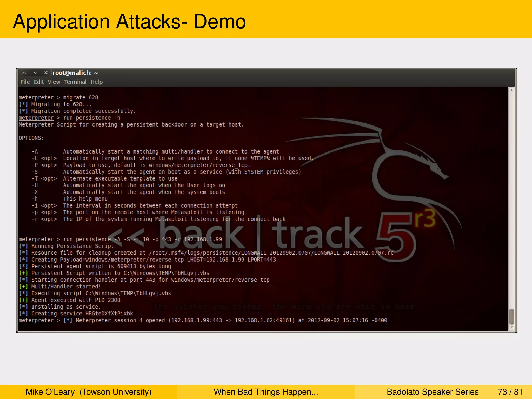Viewport: 532px width, 399px height.
Task: Click 'Starting connection handler at port 443' line
Action: 144,280
